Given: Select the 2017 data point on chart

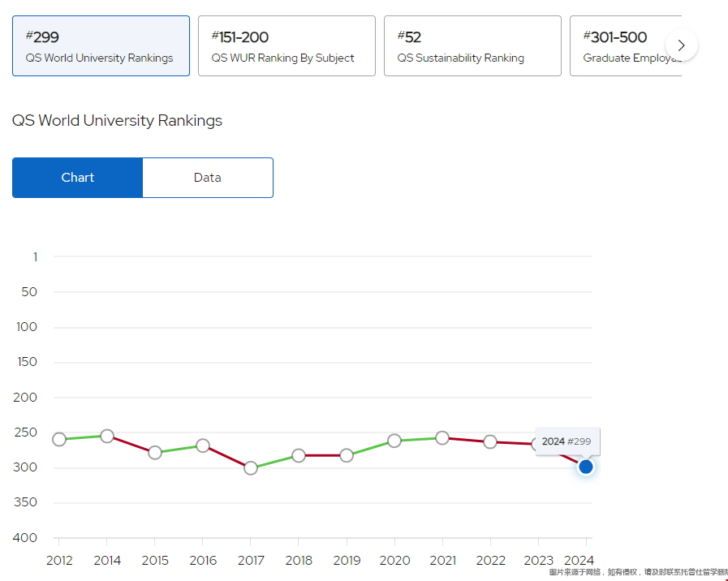Looking at the screenshot, I should pyautogui.click(x=250, y=468).
